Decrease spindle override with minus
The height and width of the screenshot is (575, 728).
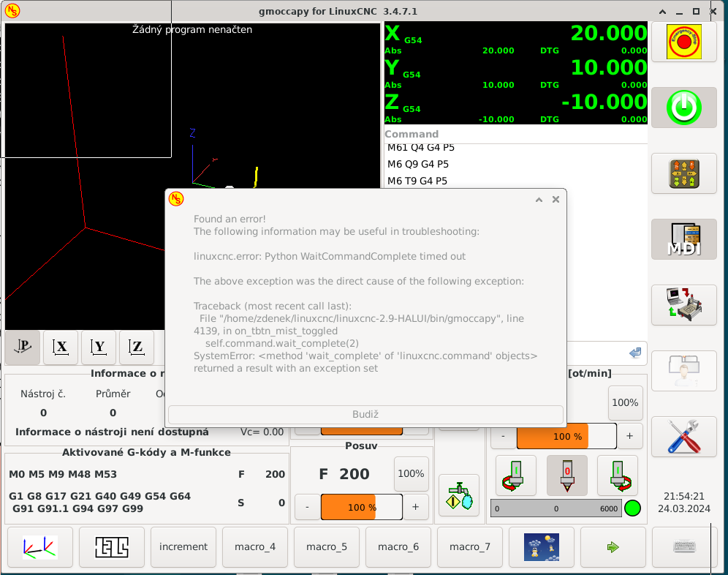pos(504,436)
